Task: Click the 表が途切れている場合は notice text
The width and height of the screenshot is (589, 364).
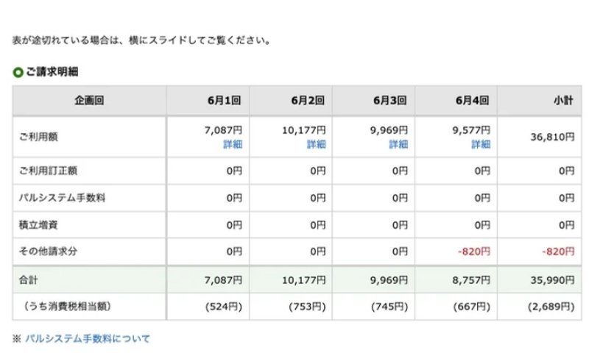Action: coord(141,40)
